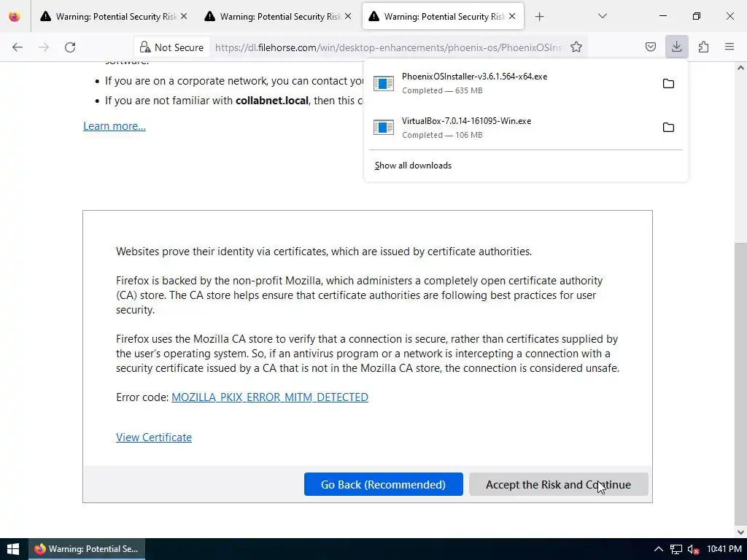Screen dimensions: 747x560
Task: Click the muted volume tray icon
Action: click(x=693, y=550)
